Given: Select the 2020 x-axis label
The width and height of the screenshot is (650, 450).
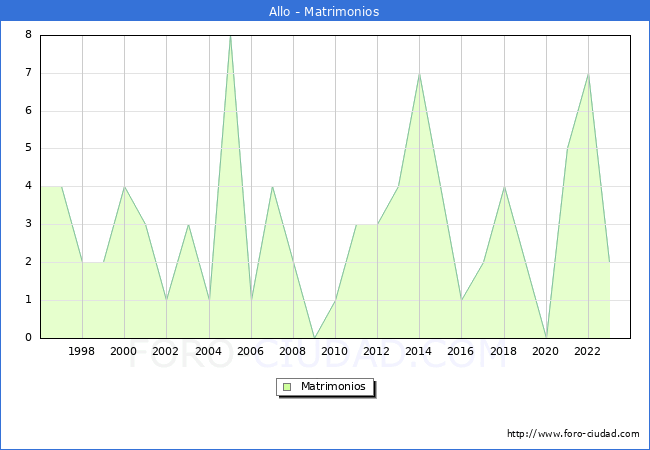Looking at the screenshot, I should 546,351.
